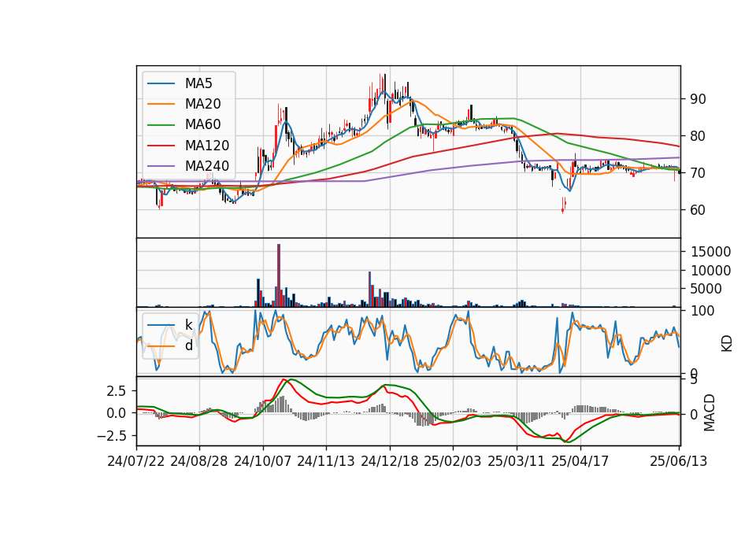756x543 pixels.
Task: Click the 24/11/13 date axis label
Action: tap(326, 461)
